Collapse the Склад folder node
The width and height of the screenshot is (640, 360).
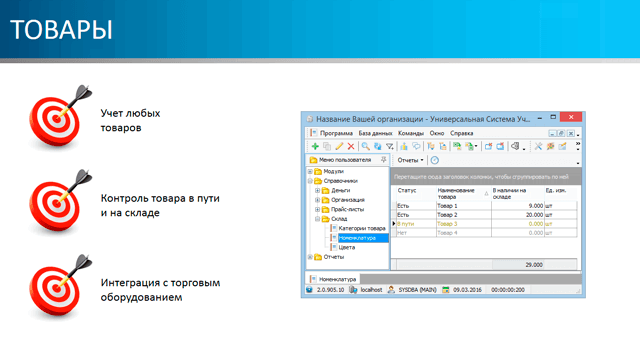pyautogui.click(x=318, y=219)
